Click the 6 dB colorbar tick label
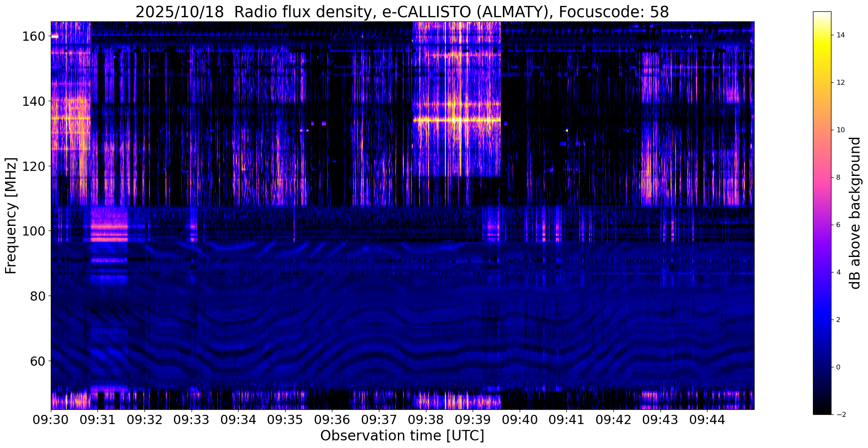This screenshot has height=448, width=868. pyautogui.click(x=838, y=225)
